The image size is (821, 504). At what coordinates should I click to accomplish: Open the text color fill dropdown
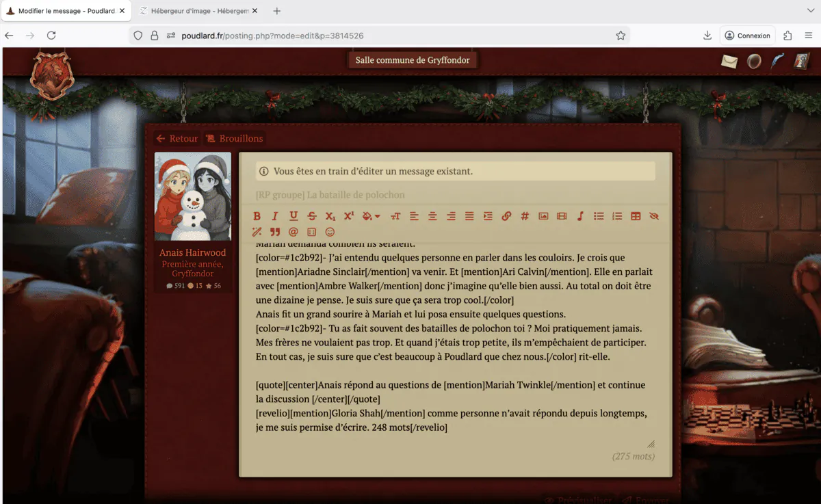pyautogui.click(x=371, y=216)
